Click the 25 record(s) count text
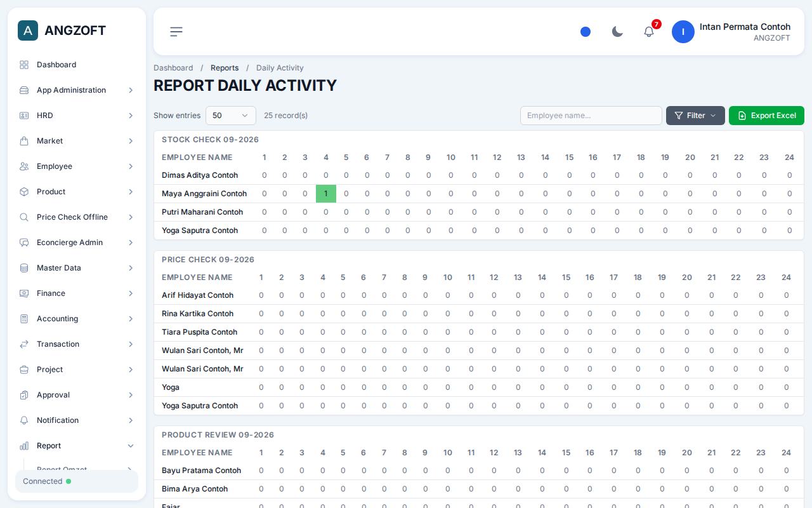Screen dimensions: 812x508 click(285, 116)
